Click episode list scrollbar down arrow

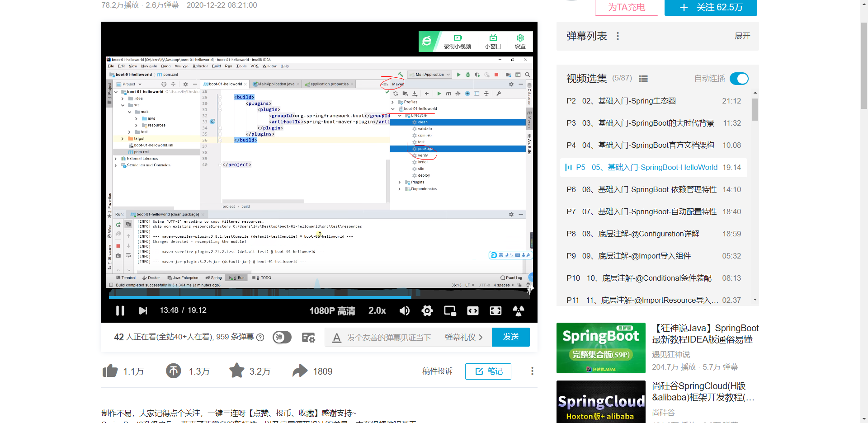(x=755, y=300)
